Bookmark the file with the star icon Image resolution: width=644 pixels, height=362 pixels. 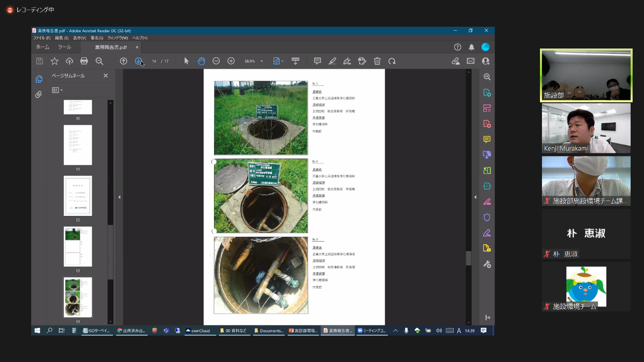click(x=54, y=61)
